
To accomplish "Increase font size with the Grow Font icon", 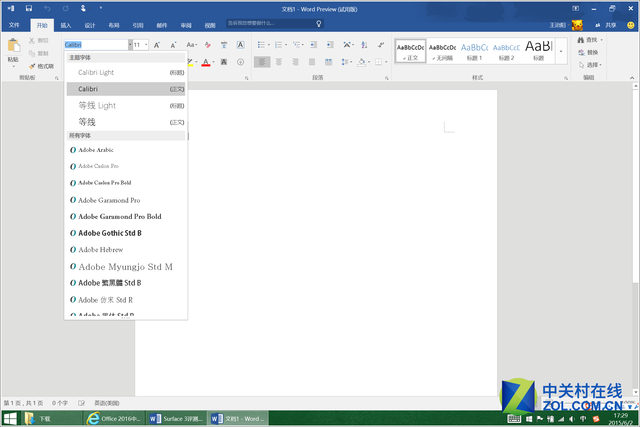I will pos(157,45).
